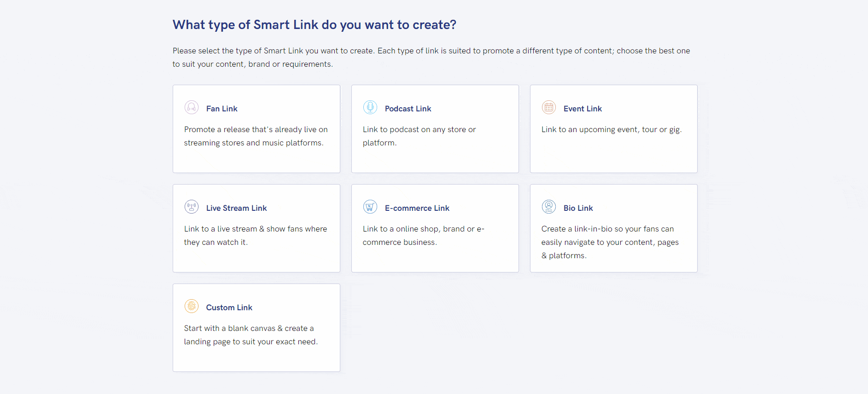Click 'Start with a blank canvas' description
868x394 pixels.
(251, 335)
